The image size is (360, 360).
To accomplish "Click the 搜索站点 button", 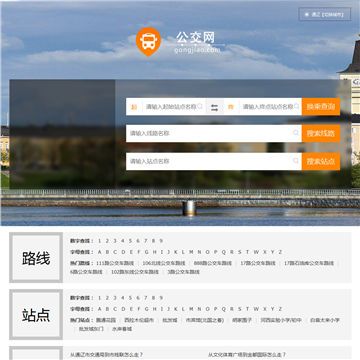I will click(x=321, y=161).
